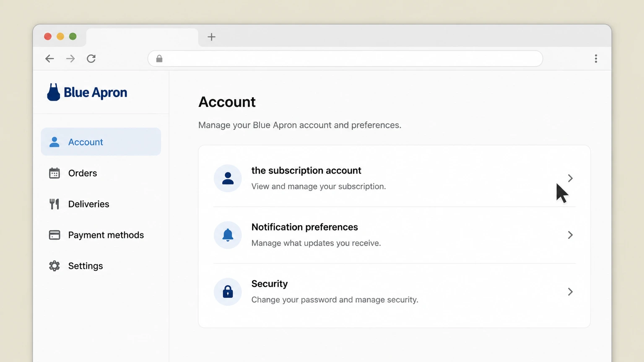Image resolution: width=644 pixels, height=362 pixels.
Task: Click the round person icon for subscription account
Action: (228, 178)
